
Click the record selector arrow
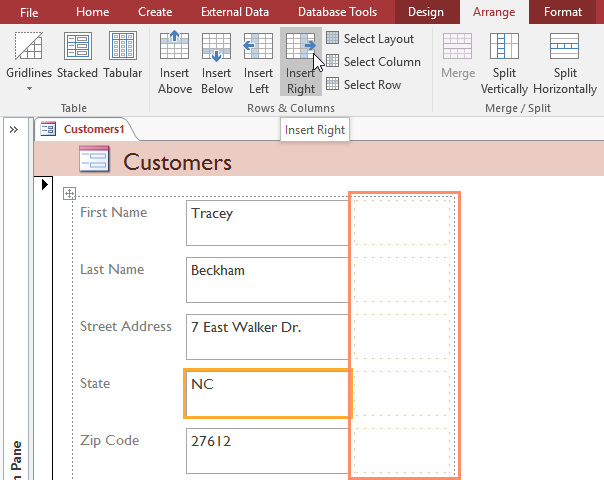(44, 185)
